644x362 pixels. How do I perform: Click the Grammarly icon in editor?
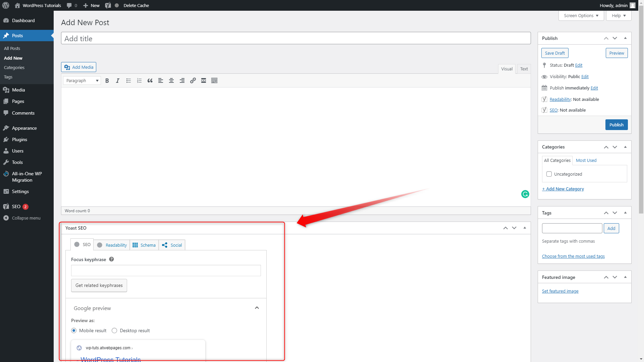[525, 194]
